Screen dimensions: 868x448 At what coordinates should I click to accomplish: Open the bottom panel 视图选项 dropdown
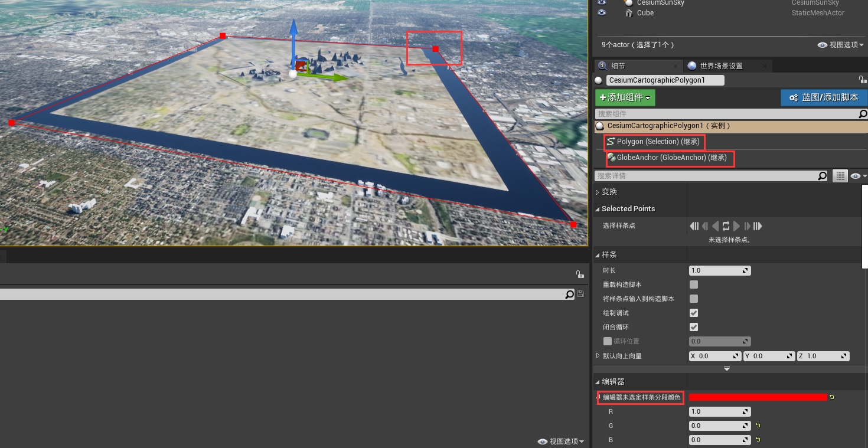[561, 442]
